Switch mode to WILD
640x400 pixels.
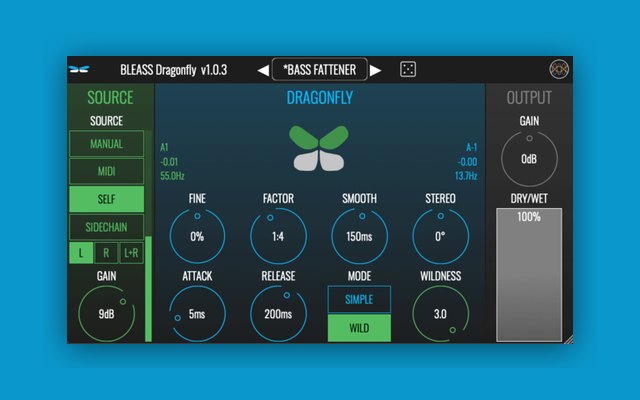[359, 328]
